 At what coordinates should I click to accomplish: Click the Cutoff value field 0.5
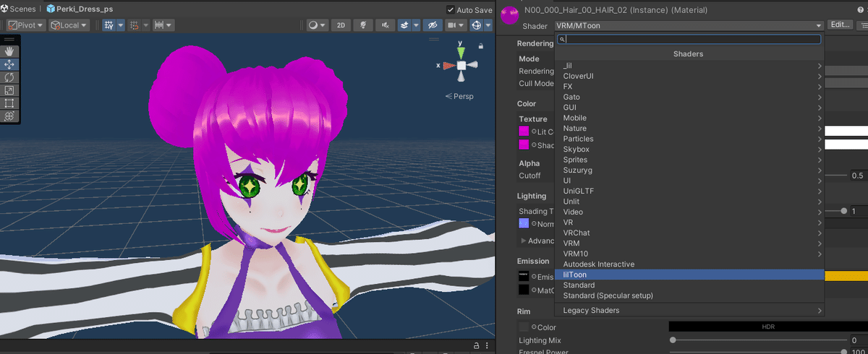tap(858, 176)
